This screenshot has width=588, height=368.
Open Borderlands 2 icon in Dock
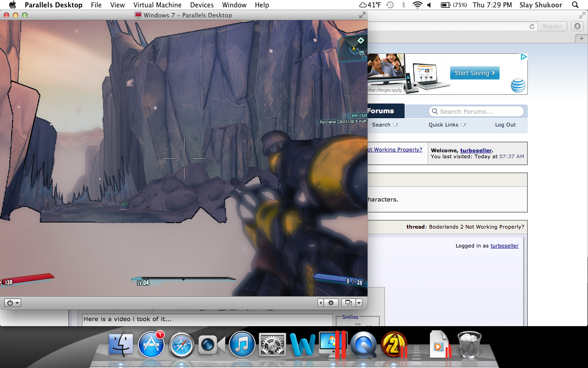pyautogui.click(x=394, y=345)
